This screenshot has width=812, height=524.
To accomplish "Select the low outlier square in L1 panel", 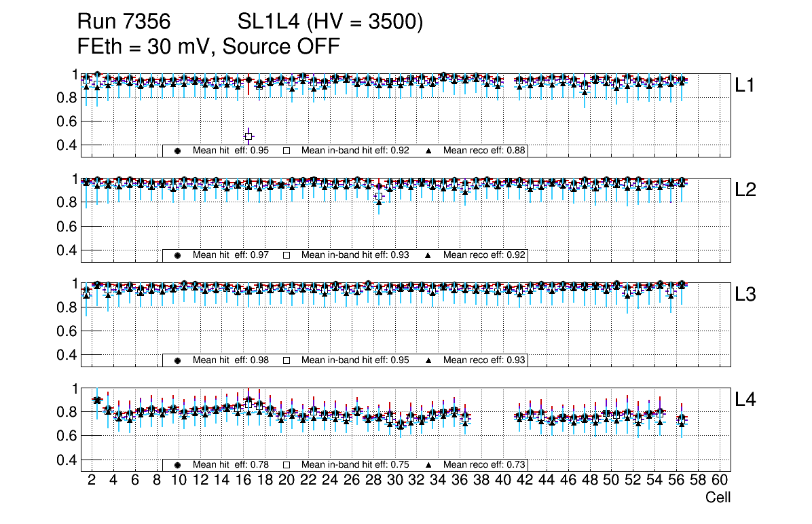I will (x=249, y=136).
